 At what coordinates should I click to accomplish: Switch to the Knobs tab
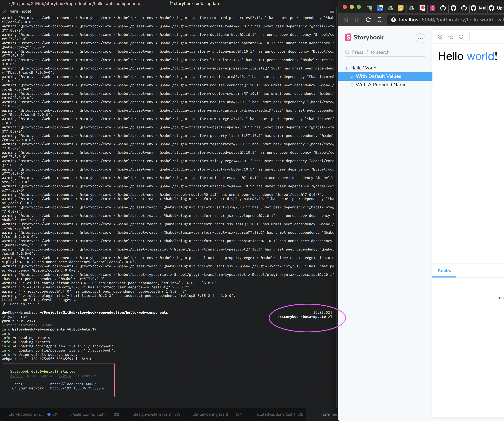pos(444,270)
